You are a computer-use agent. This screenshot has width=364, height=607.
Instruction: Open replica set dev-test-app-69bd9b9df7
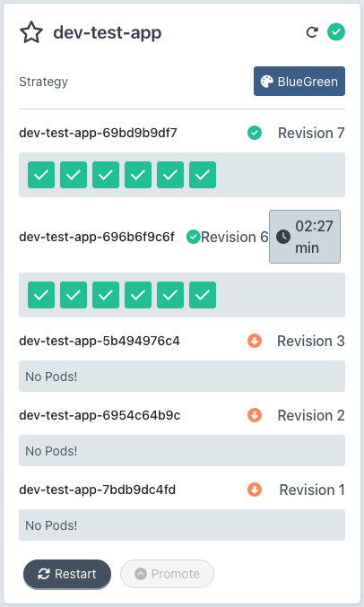pos(98,133)
